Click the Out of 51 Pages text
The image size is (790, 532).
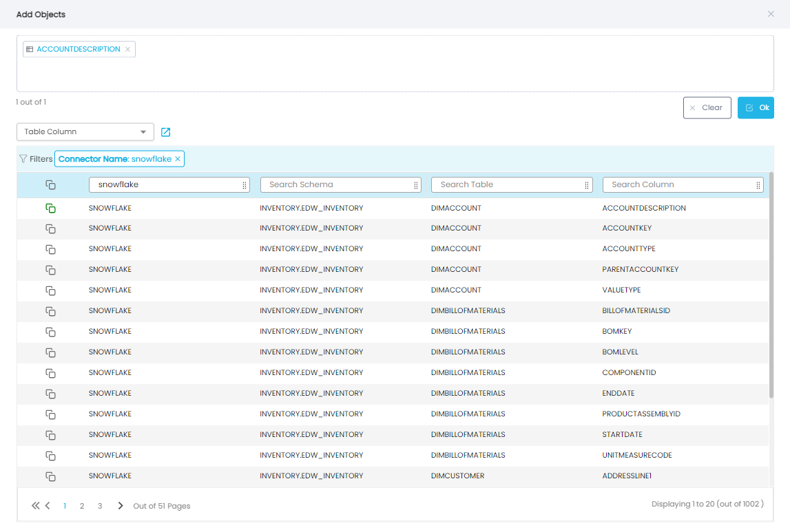[x=162, y=507]
